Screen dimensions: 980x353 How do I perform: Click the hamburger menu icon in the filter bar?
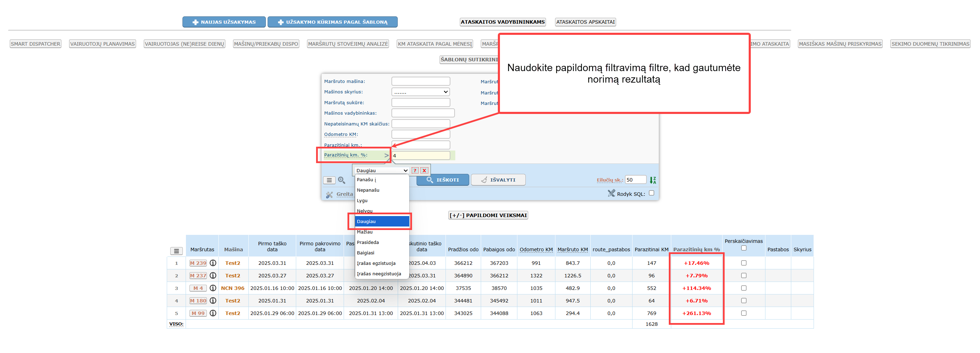coord(329,180)
